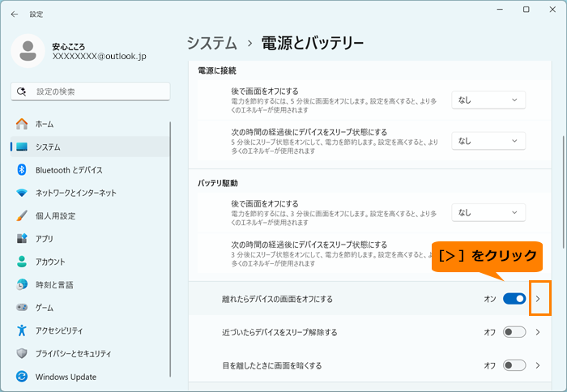567x392 pixels.
Task: Click the sidebar navigation scrollbar
Action: coord(170,249)
